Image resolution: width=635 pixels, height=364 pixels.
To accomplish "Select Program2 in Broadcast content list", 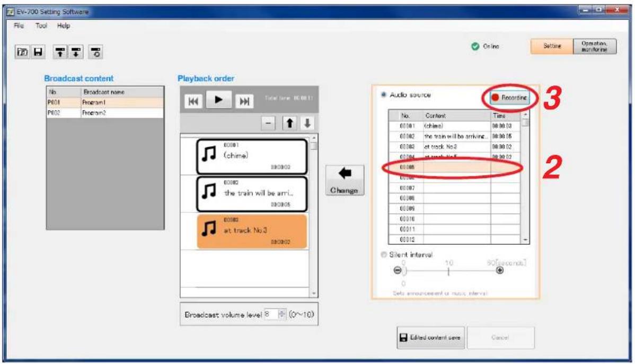I will click(105, 113).
